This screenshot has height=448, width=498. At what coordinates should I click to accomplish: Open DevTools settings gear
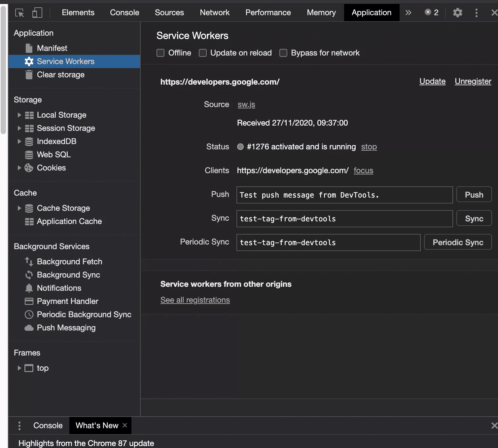point(457,13)
